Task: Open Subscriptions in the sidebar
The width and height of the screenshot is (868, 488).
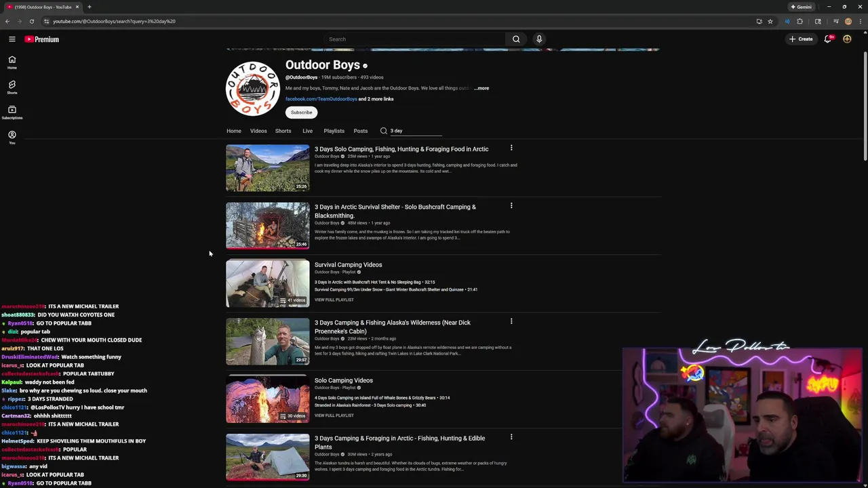Action: pos(12,113)
